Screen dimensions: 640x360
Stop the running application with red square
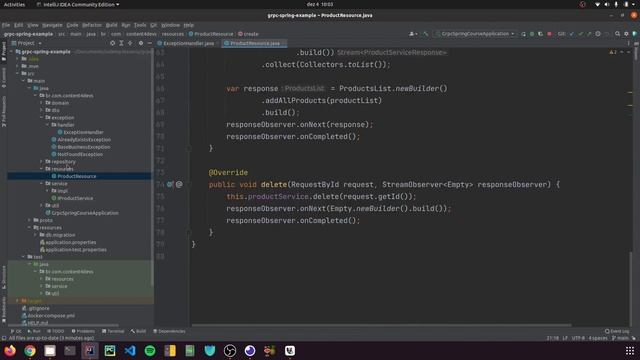(x=549, y=34)
